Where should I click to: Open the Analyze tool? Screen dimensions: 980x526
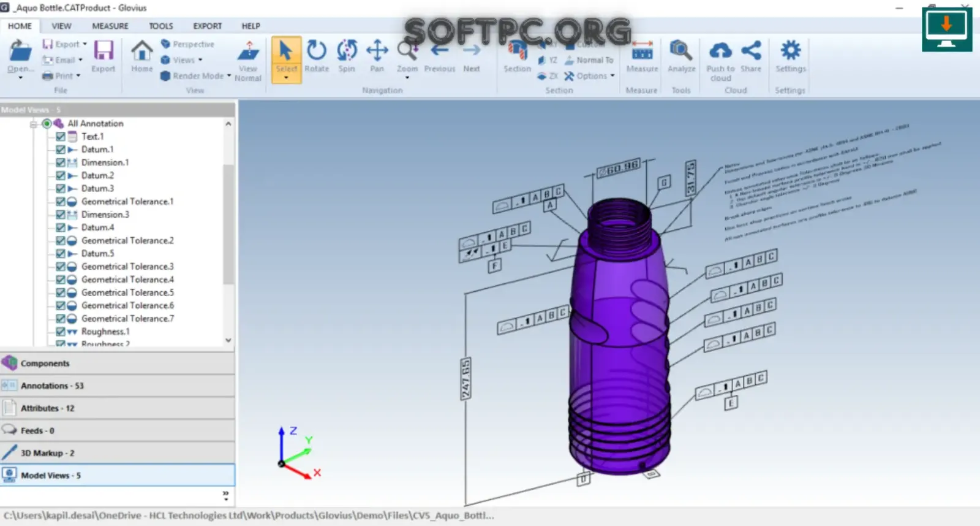[x=681, y=50]
